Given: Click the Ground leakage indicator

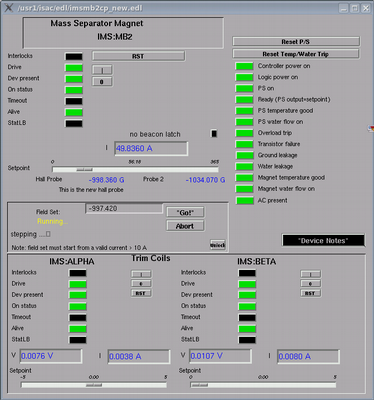Looking at the screenshot, I should (x=244, y=155).
